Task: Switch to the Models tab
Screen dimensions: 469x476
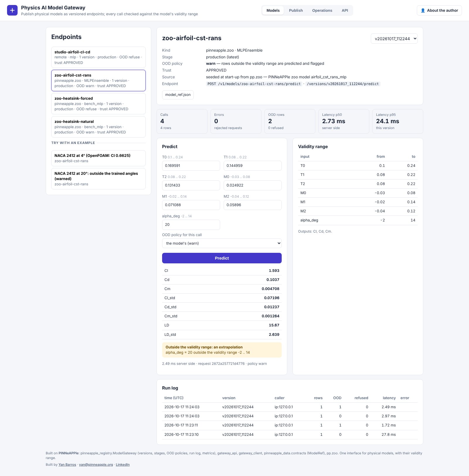Action: (273, 10)
